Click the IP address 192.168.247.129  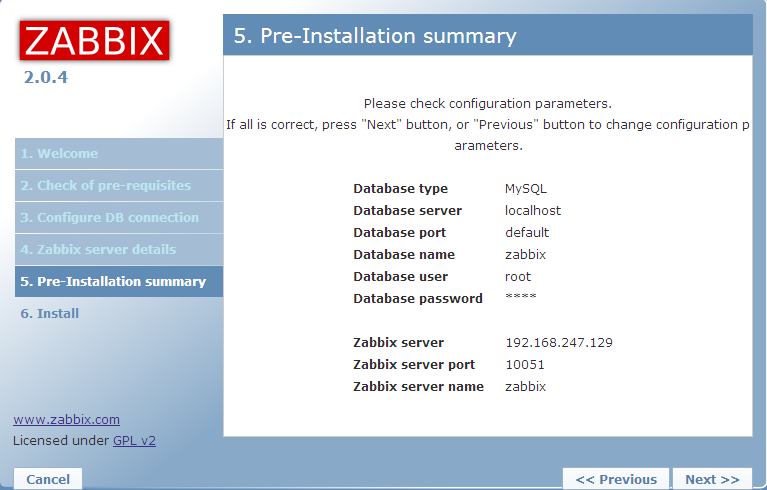pyautogui.click(x=559, y=343)
